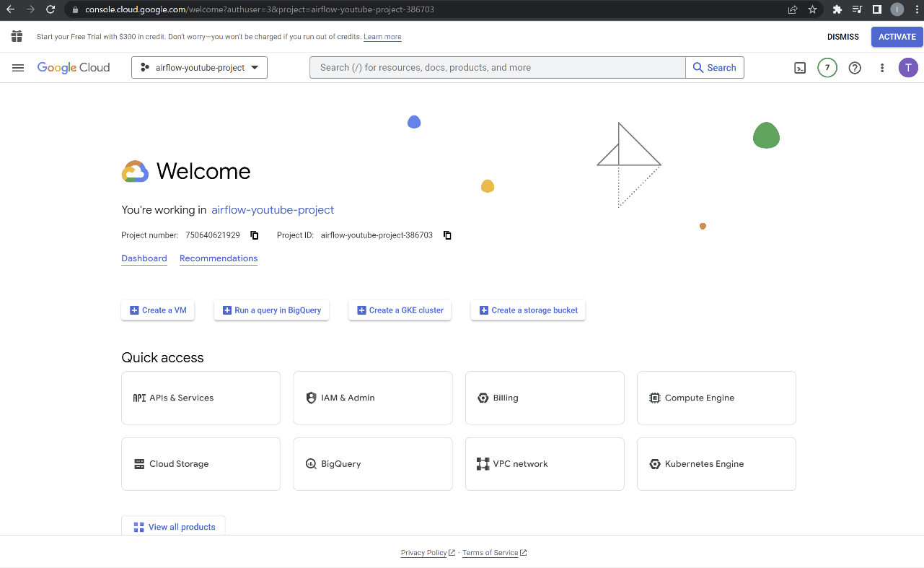The image size is (924, 568).
Task: Open the Privacy Policy link
Action: pos(428,553)
